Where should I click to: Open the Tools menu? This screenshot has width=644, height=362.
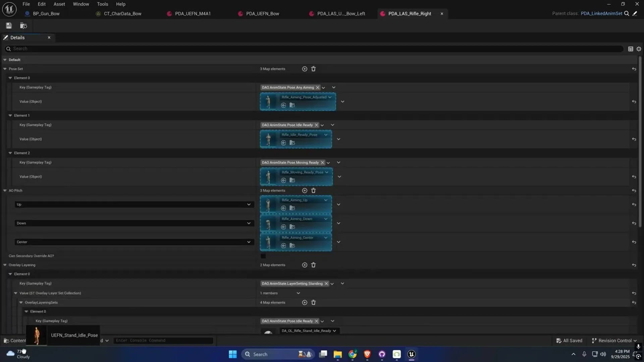tap(102, 4)
